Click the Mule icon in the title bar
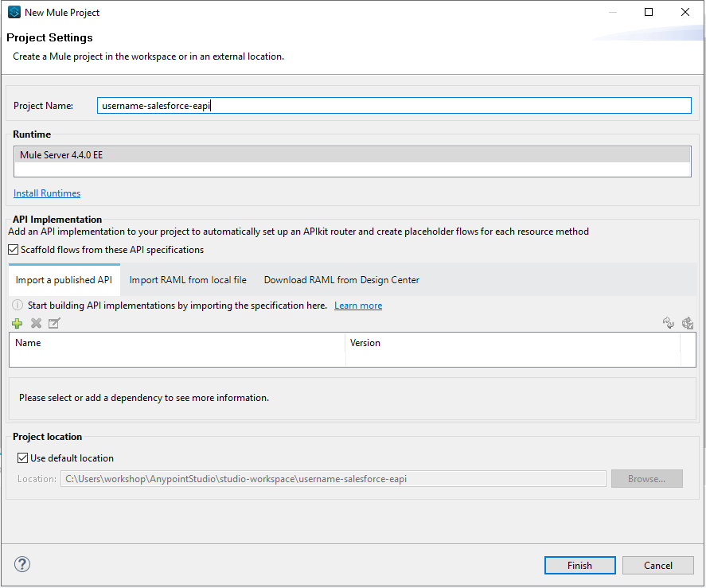 [x=14, y=12]
